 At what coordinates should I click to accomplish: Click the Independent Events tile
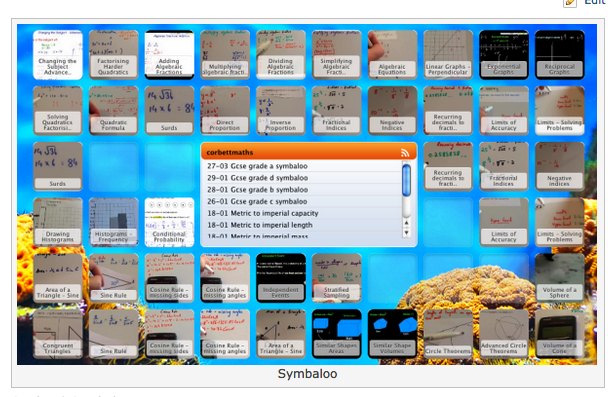point(281,278)
